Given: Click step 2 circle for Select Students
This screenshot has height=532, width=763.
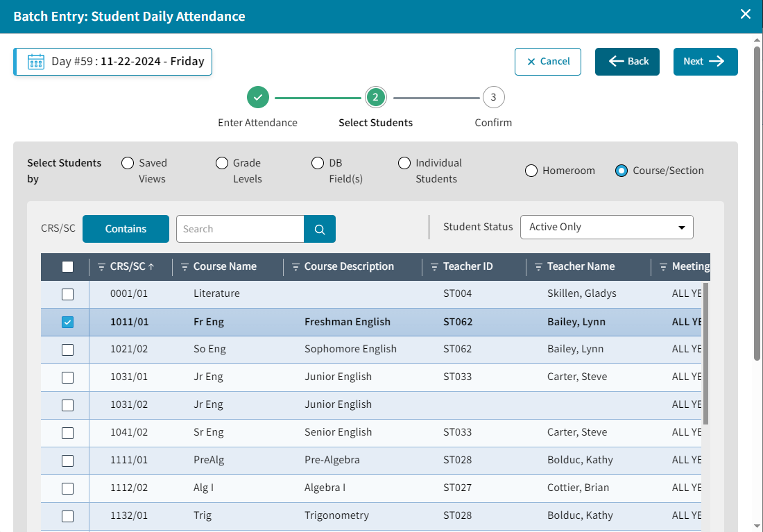Looking at the screenshot, I should [376, 97].
